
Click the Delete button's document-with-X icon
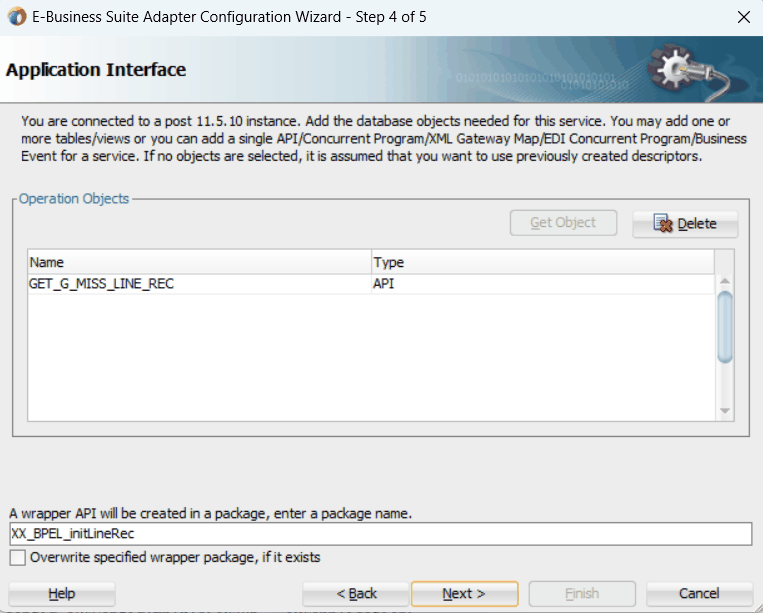click(663, 223)
